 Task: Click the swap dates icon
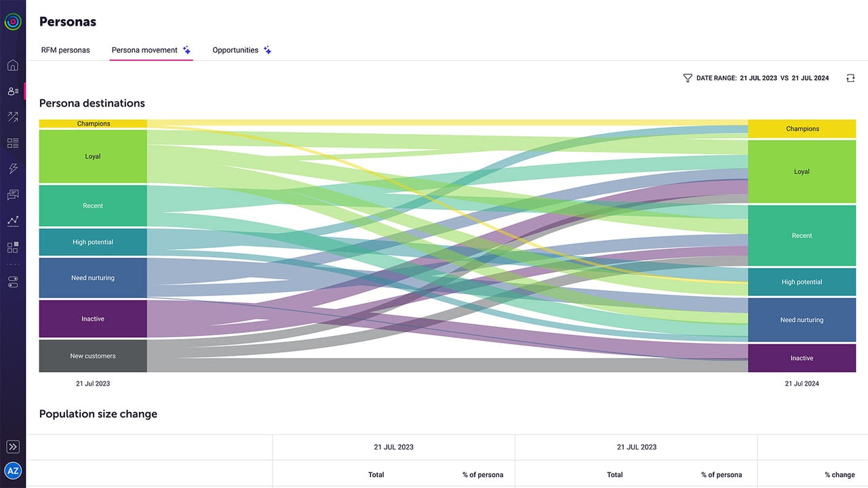tap(850, 78)
